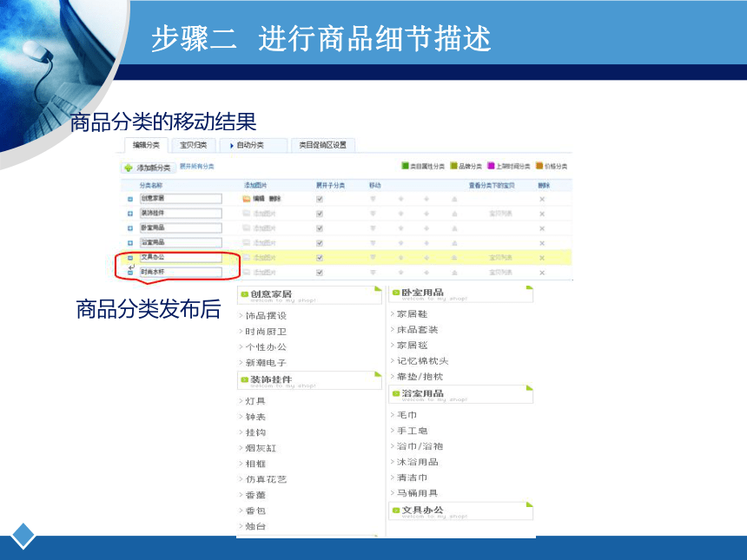The height and width of the screenshot is (560, 747).
Task: Click green icon beside 浴室用品 preview header
Action: (396, 393)
